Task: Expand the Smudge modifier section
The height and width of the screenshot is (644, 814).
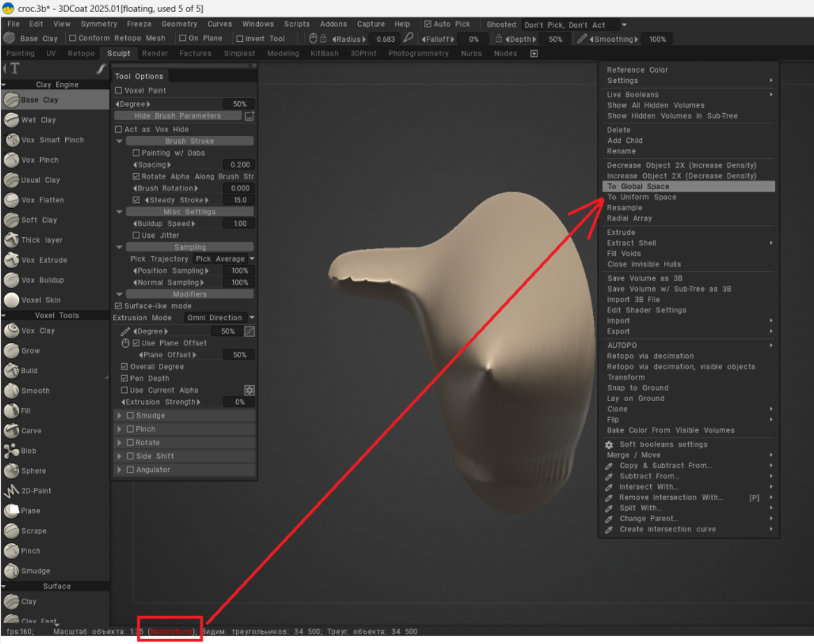Action: click(119, 416)
